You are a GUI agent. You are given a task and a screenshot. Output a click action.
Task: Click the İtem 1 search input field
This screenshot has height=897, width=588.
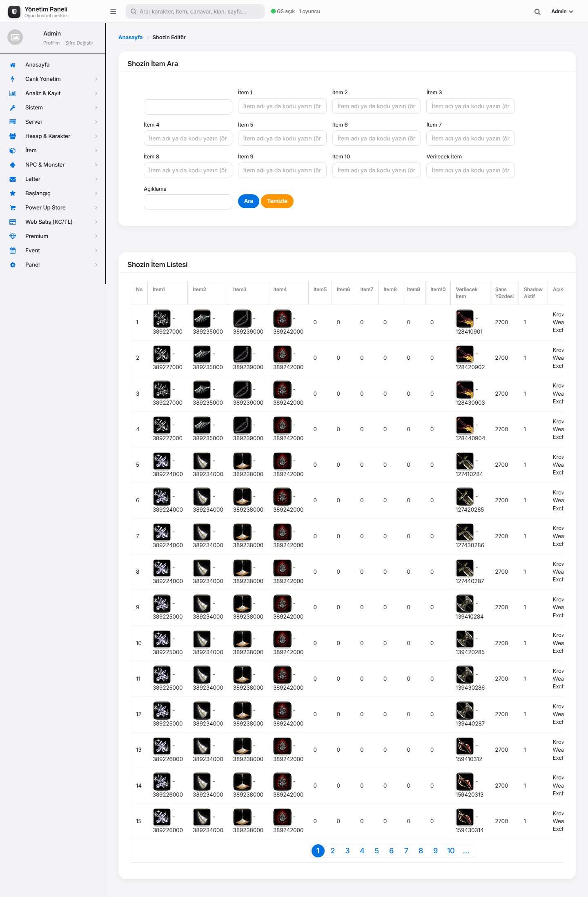pyautogui.click(x=282, y=107)
